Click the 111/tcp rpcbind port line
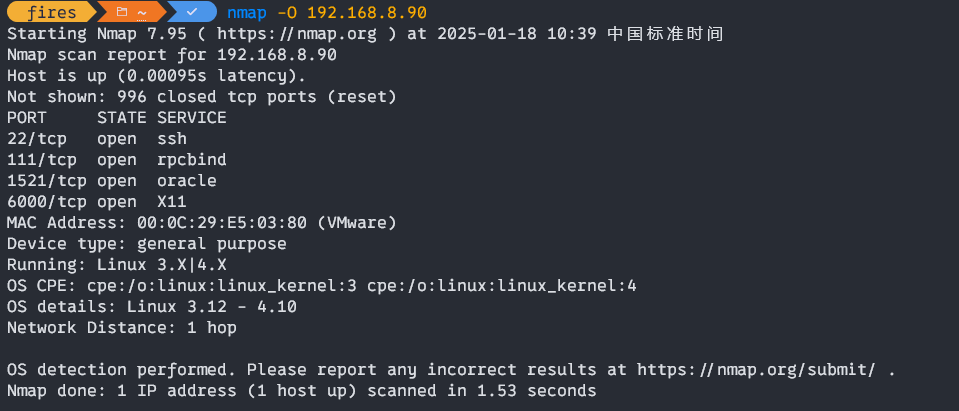The width and height of the screenshot is (959, 411). (x=117, y=160)
